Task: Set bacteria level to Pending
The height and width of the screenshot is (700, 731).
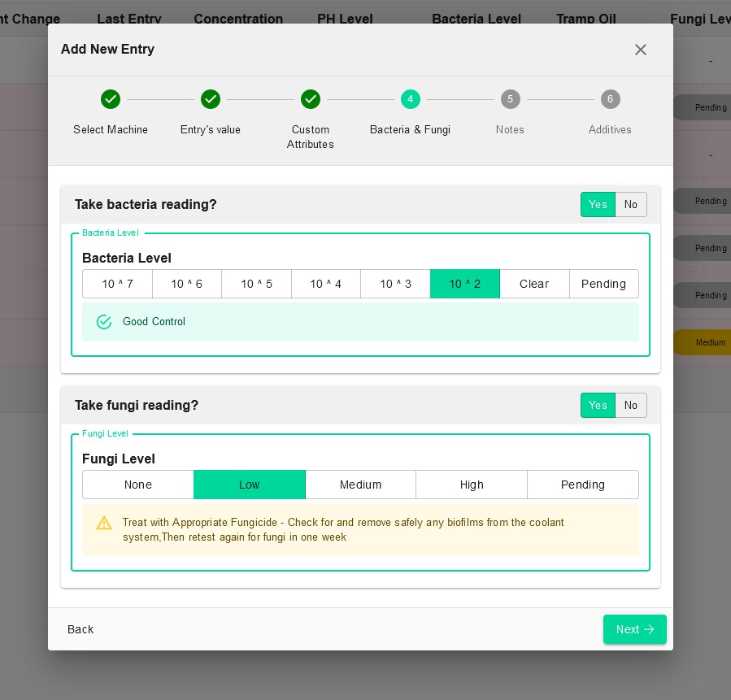Action: 603,284
